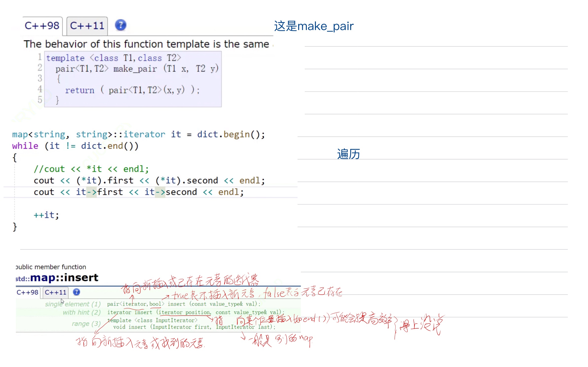
Task: Click the 'range (3)' label
Action: pyautogui.click(x=86, y=323)
